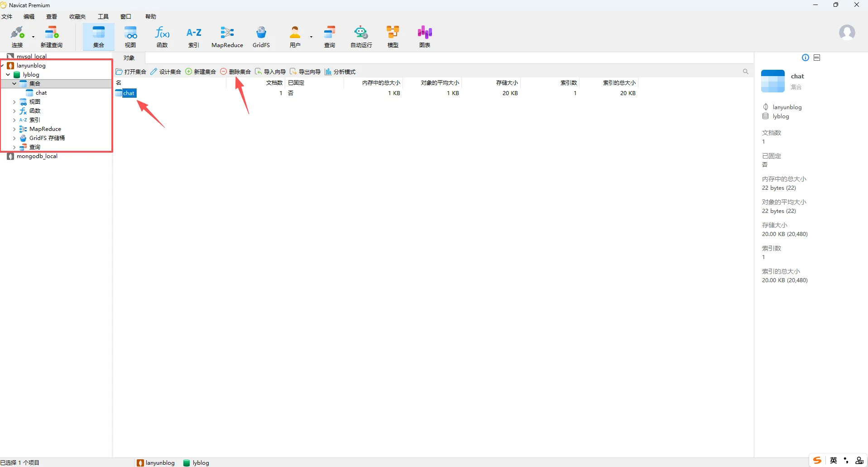868x467 pixels.
Task: Open the 图表 (Charts) toolbar icon
Action: click(424, 37)
